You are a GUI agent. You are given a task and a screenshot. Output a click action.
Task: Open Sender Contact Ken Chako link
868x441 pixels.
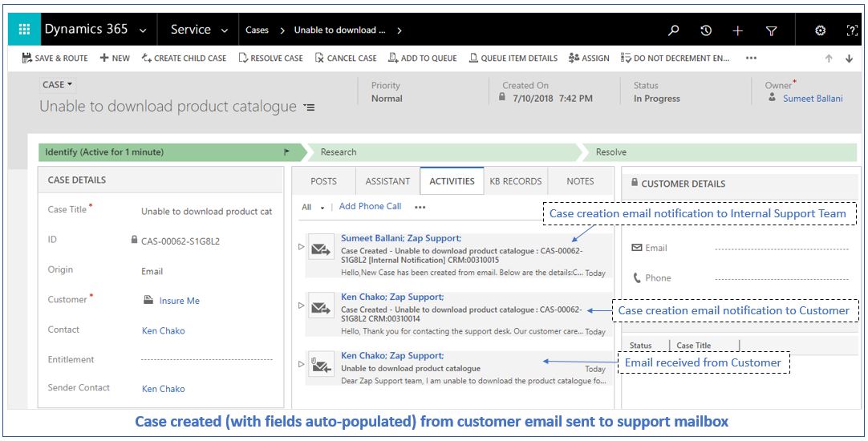[x=164, y=389]
